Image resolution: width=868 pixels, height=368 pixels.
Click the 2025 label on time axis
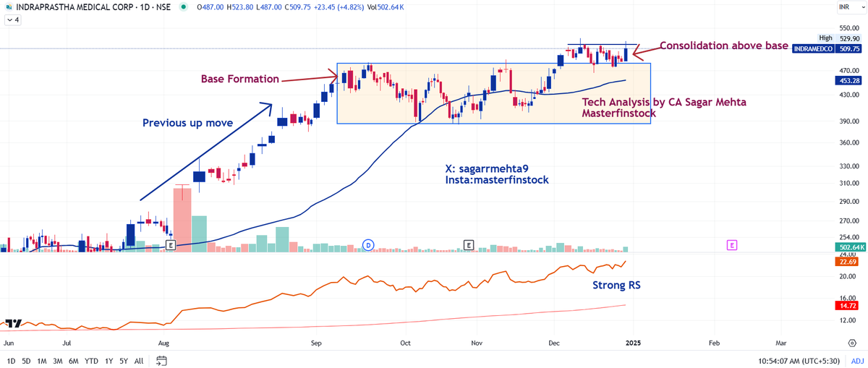[632, 343]
